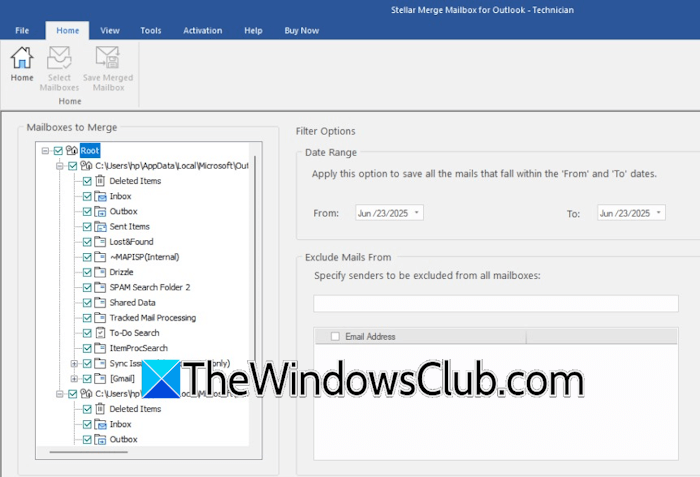This screenshot has width=700, height=477.
Task: Uncheck the first Deleted Items checkbox
Action: coord(87,181)
